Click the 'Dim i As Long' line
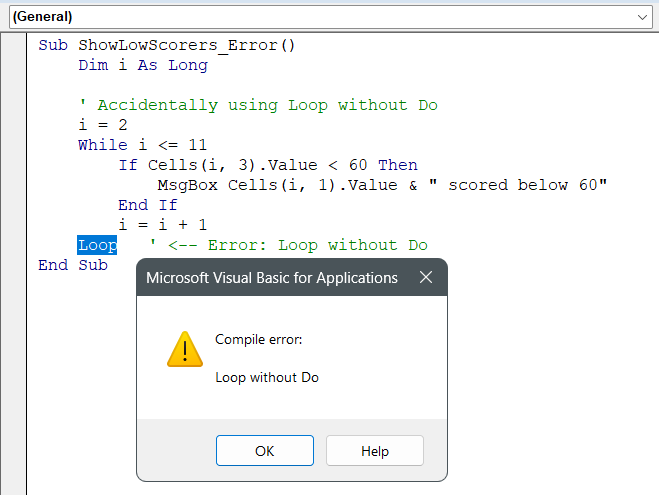659x495 pixels. [143, 65]
